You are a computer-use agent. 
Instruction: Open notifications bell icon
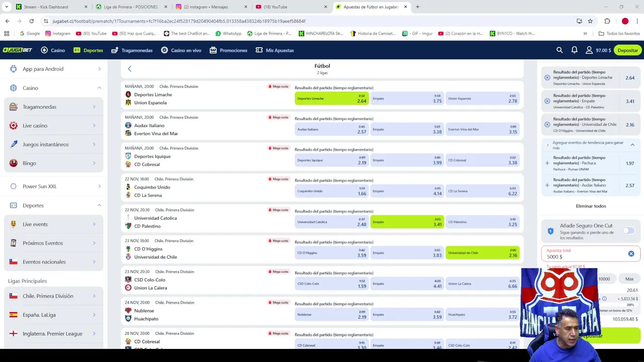[x=574, y=50]
